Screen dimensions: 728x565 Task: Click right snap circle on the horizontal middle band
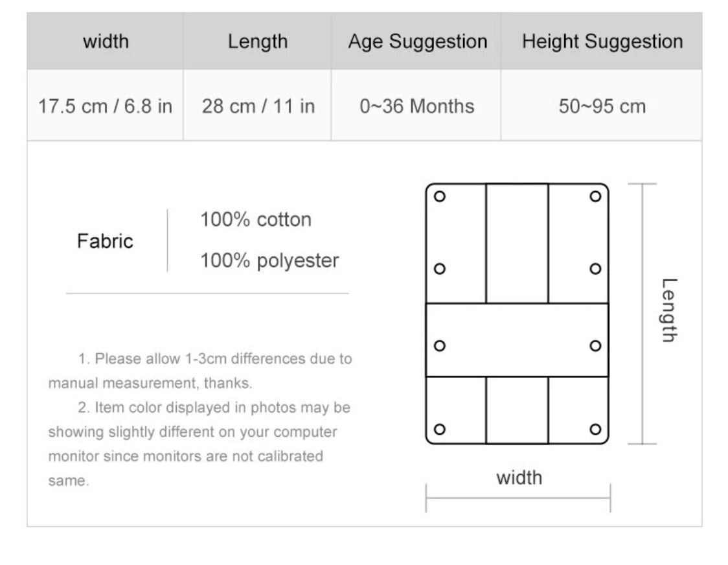595,345
